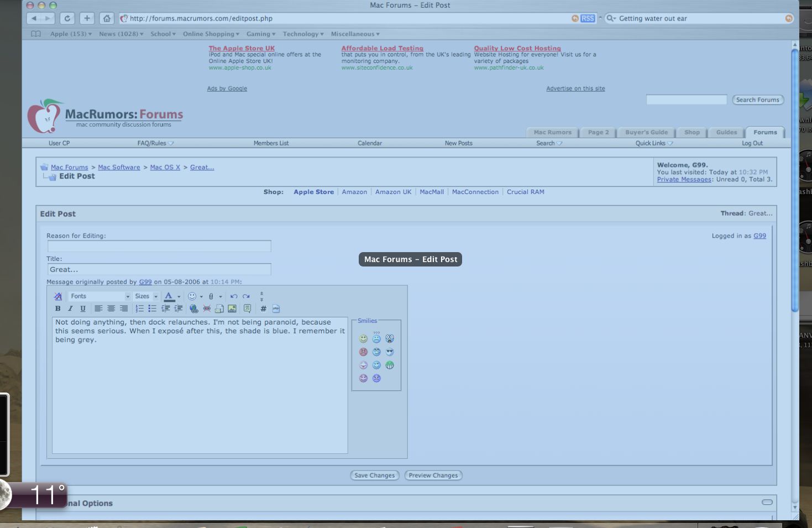812x528 pixels.
Task: Open the FAQ/Rules menu
Action: pos(155,143)
